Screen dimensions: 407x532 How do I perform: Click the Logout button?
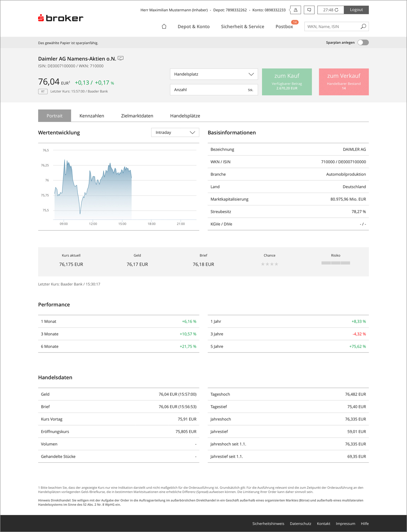[x=356, y=10]
